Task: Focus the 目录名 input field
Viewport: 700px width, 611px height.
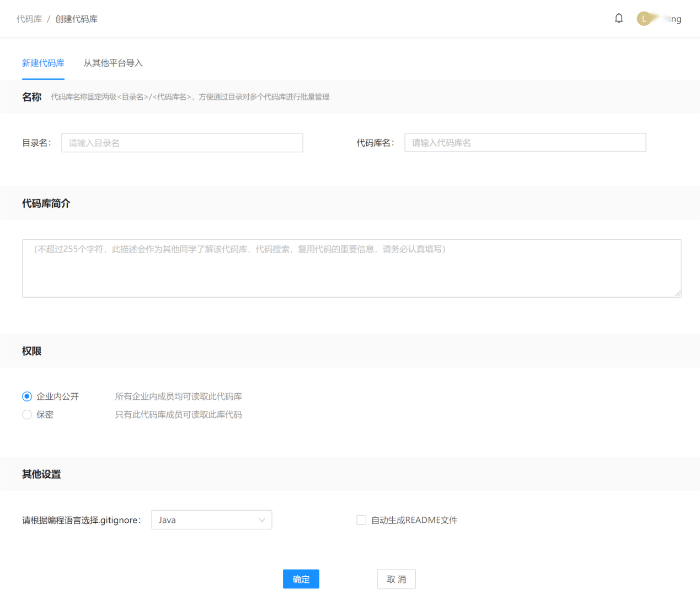Action: tap(182, 143)
